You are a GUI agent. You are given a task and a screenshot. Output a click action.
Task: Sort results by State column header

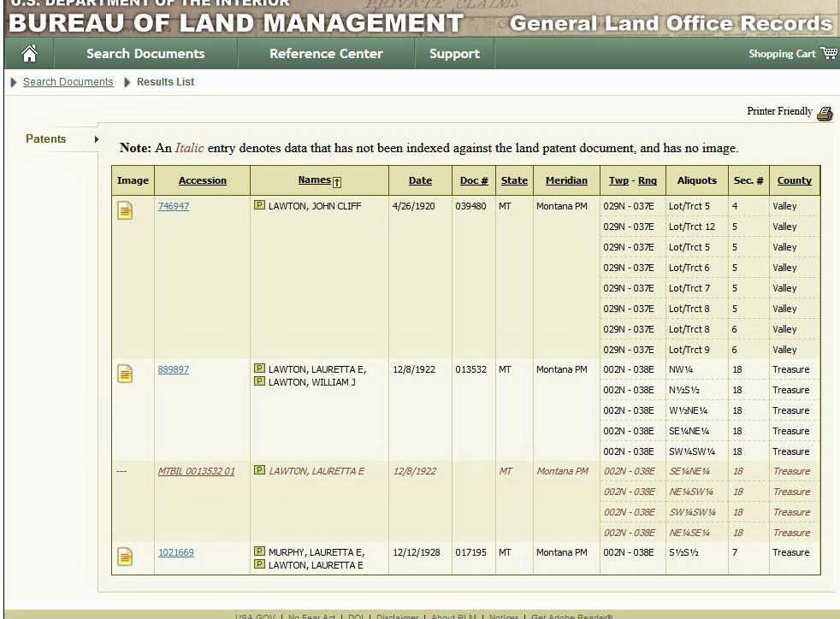(514, 181)
